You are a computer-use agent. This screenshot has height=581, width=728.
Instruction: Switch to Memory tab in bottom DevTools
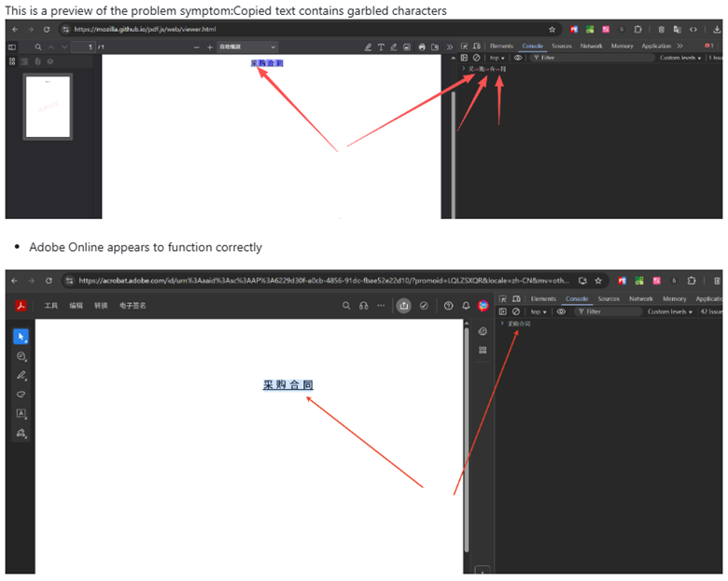click(674, 298)
